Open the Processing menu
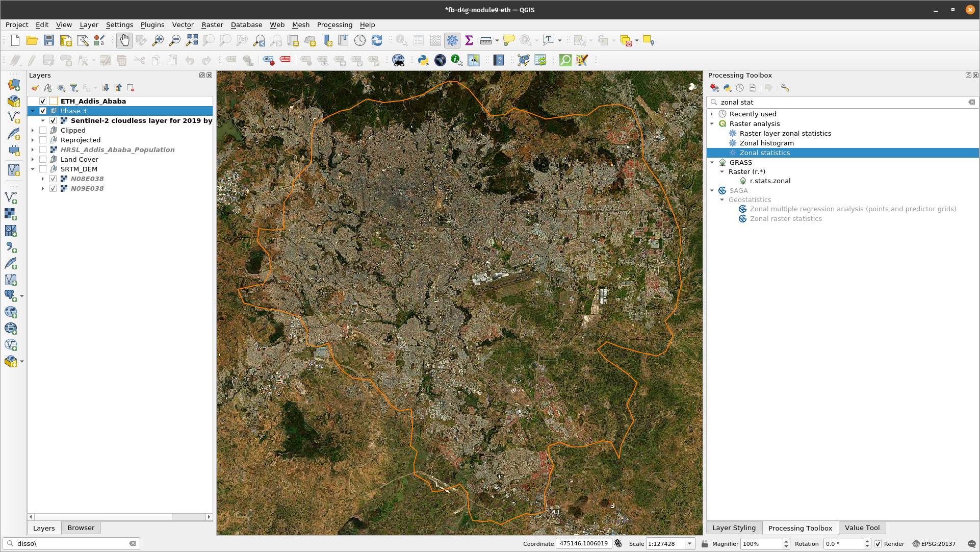The height and width of the screenshot is (552, 980). point(334,24)
